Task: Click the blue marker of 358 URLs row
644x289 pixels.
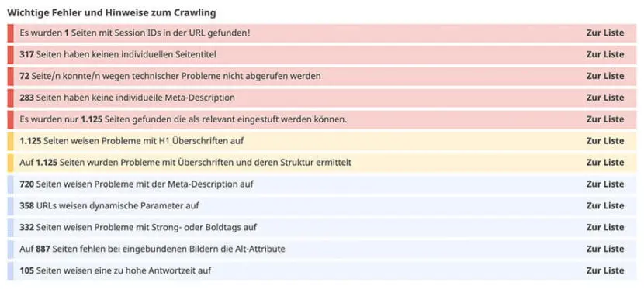Action: pos(10,206)
